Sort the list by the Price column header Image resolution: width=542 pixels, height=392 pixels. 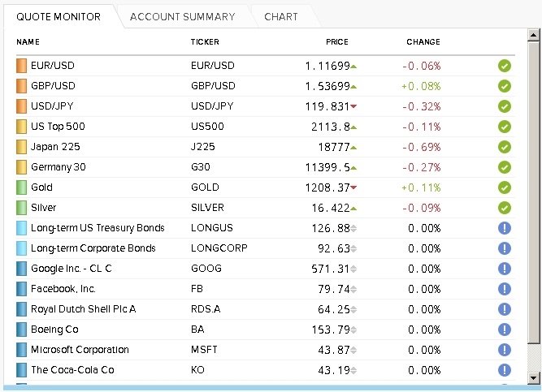[336, 42]
